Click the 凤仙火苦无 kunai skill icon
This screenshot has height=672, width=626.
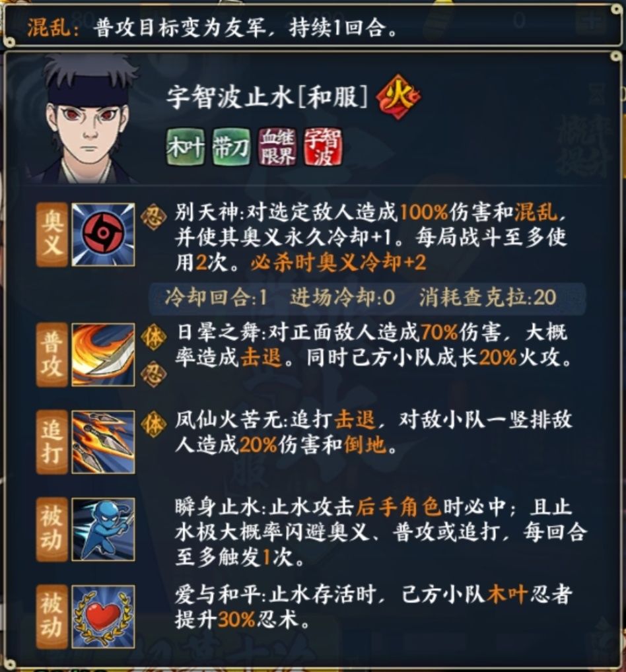coord(103,442)
